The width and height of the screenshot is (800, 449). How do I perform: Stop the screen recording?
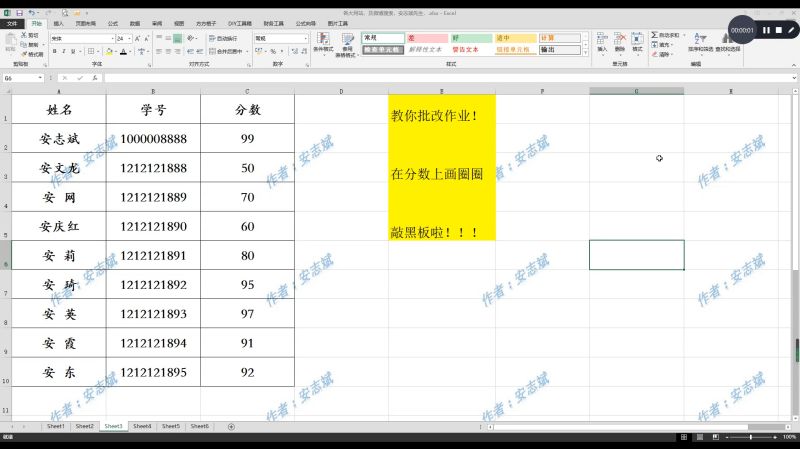tap(779, 30)
